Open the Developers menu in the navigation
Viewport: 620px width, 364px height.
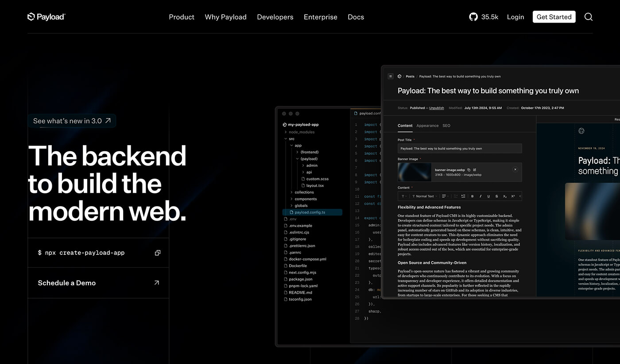pos(275,17)
